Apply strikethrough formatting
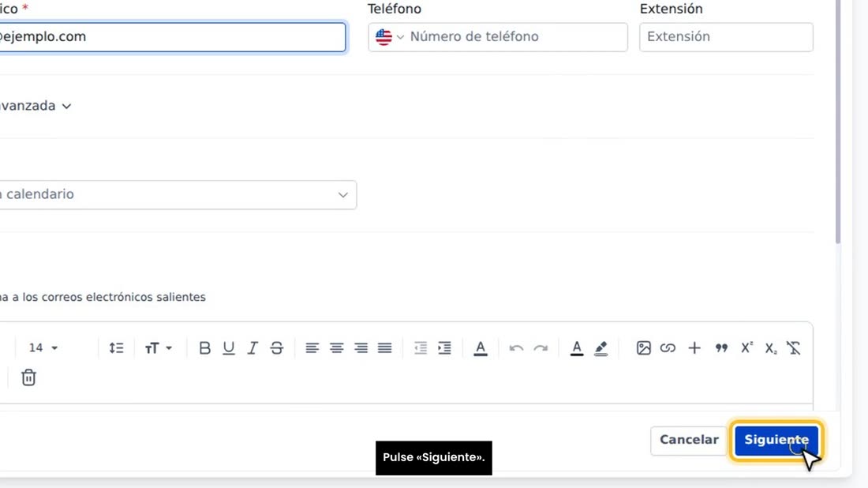The image size is (868, 488). click(x=277, y=348)
